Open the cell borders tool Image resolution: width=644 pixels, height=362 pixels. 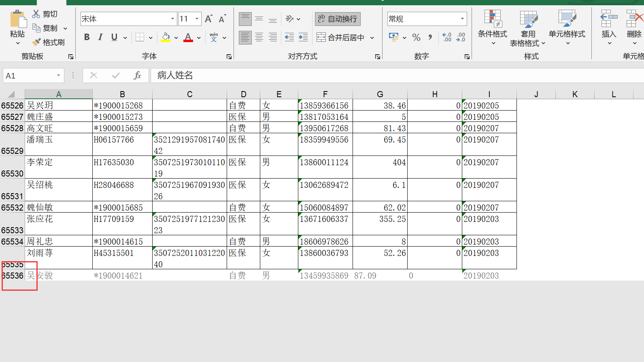(140, 37)
